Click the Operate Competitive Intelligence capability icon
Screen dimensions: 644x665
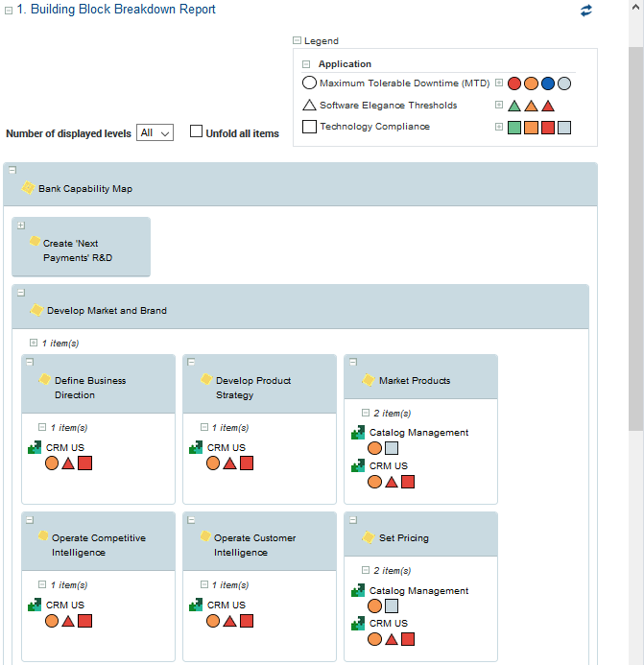[42, 536]
